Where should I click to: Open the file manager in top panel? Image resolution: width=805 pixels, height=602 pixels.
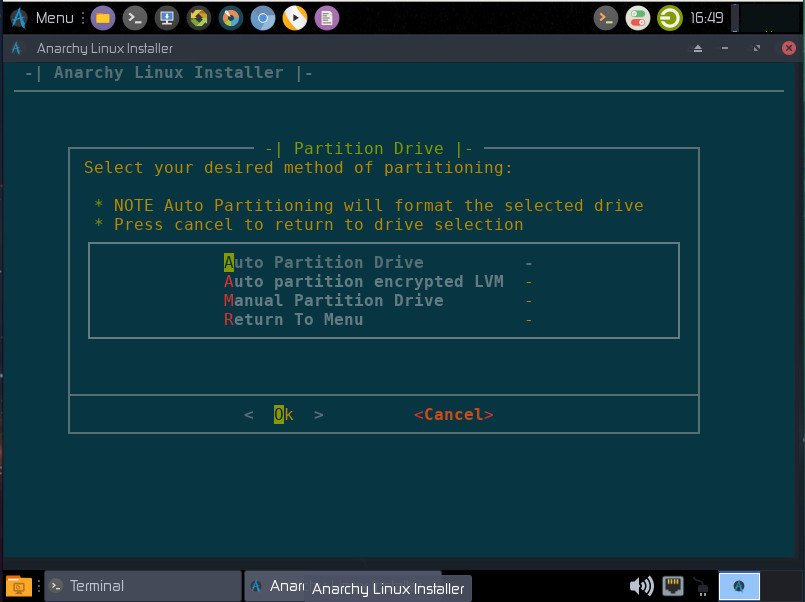click(103, 18)
